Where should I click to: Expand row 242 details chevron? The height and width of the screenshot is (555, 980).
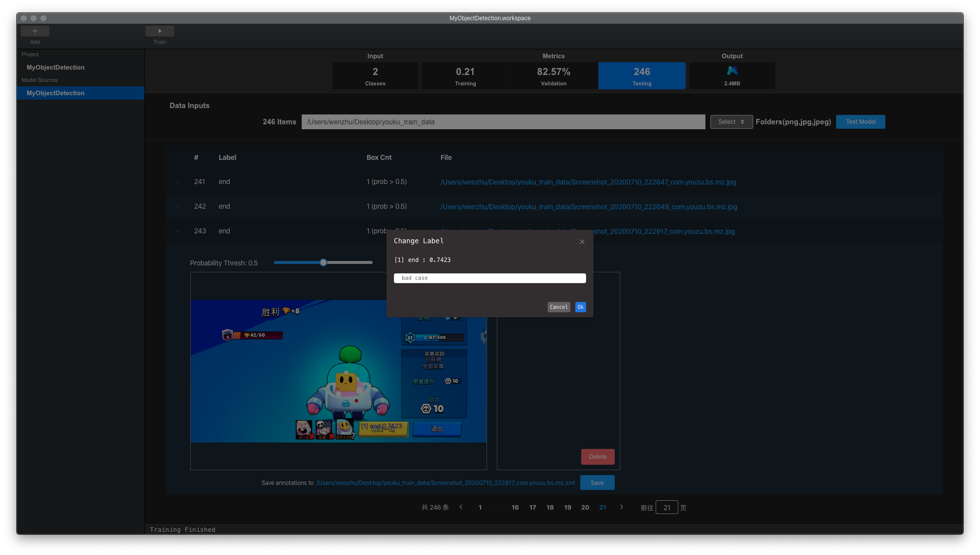177,206
